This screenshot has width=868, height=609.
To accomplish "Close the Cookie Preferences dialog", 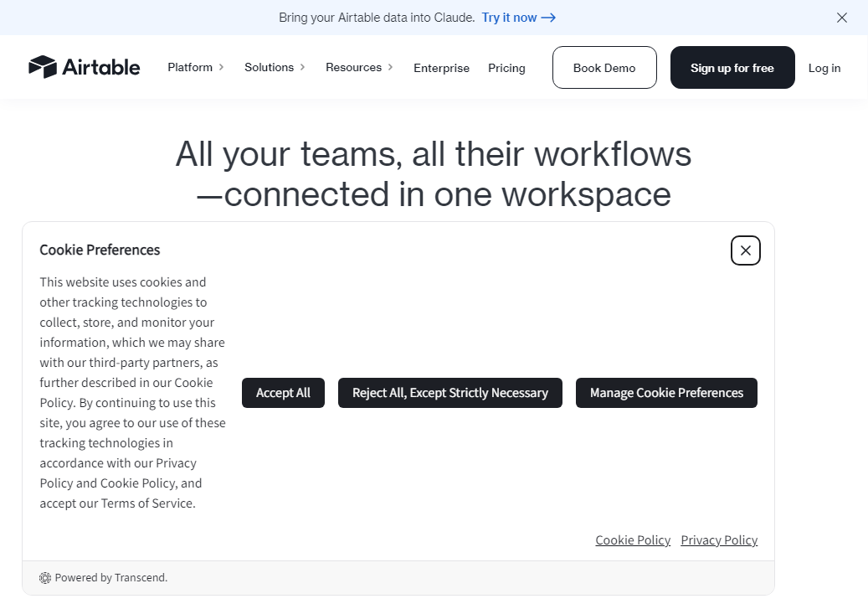I will (x=745, y=250).
